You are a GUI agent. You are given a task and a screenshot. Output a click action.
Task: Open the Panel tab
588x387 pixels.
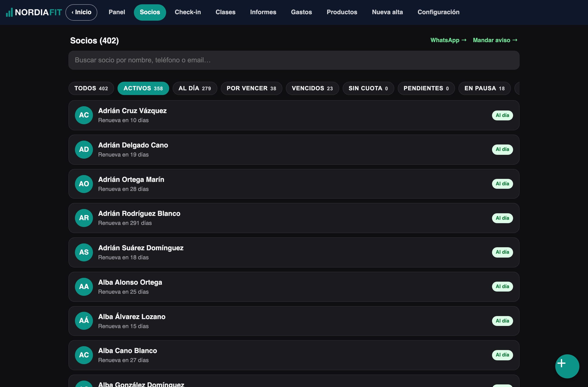tap(117, 12)
